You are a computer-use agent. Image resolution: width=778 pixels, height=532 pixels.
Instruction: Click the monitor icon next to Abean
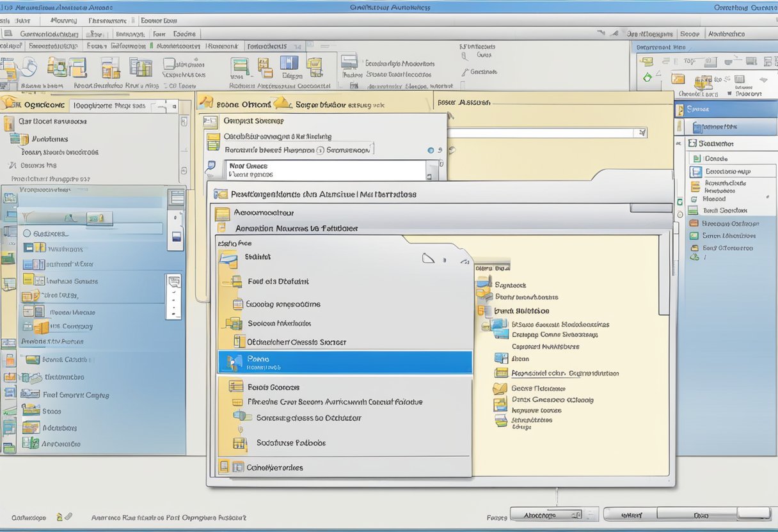point(501,359)
